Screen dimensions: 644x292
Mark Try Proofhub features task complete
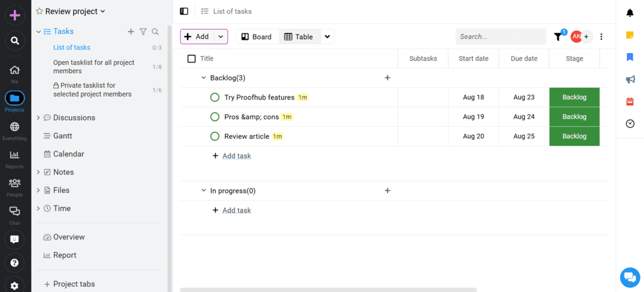coord(215,98)
